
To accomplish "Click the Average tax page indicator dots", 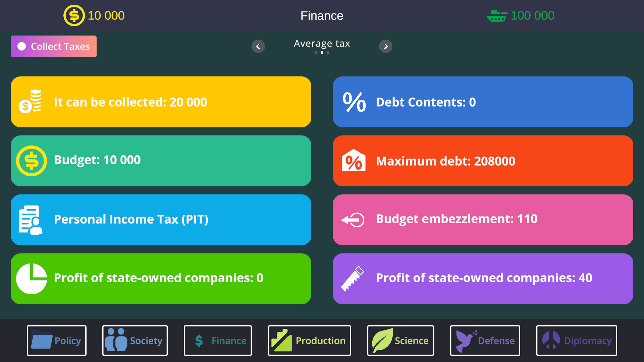I will pos(322,53).
